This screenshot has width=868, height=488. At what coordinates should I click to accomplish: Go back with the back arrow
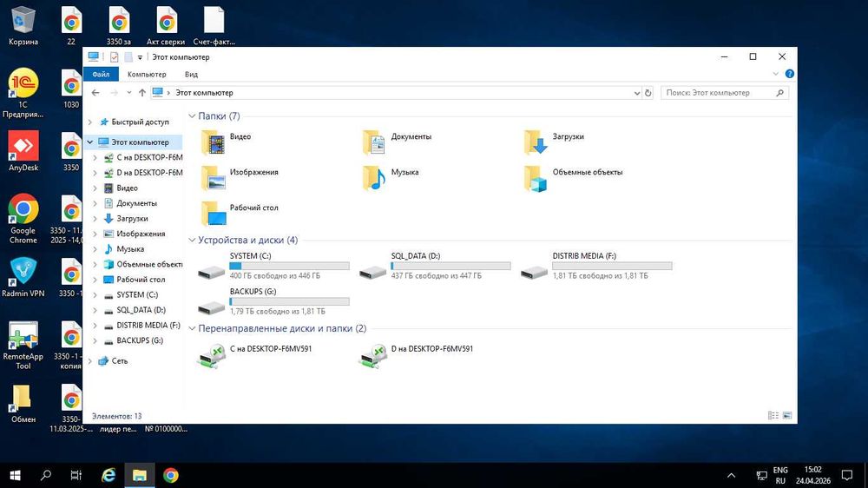[95, 93]
